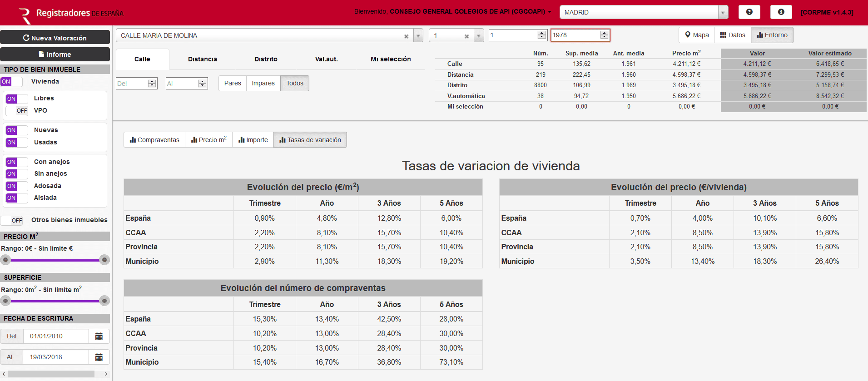Toggle the Con anejos switch
The image size is (868, 381).
pos(17,162)
